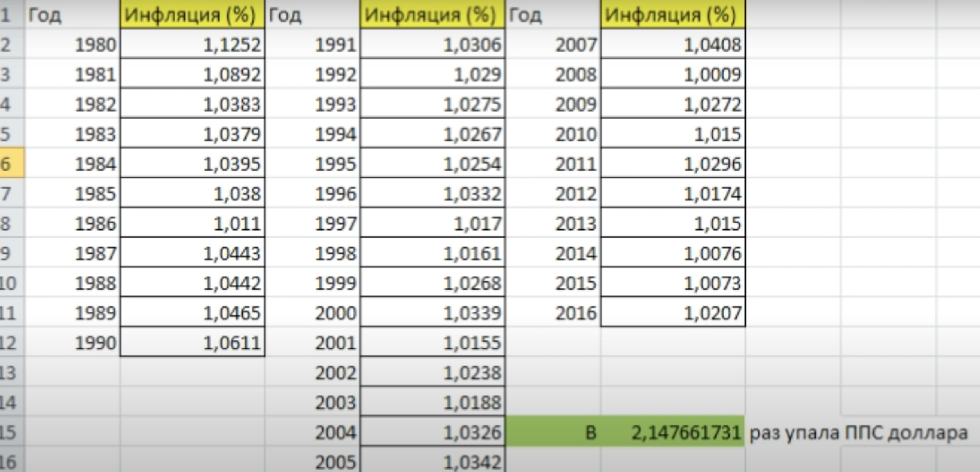
Task: Click the year cell 1999
Action: pos(312,282)
